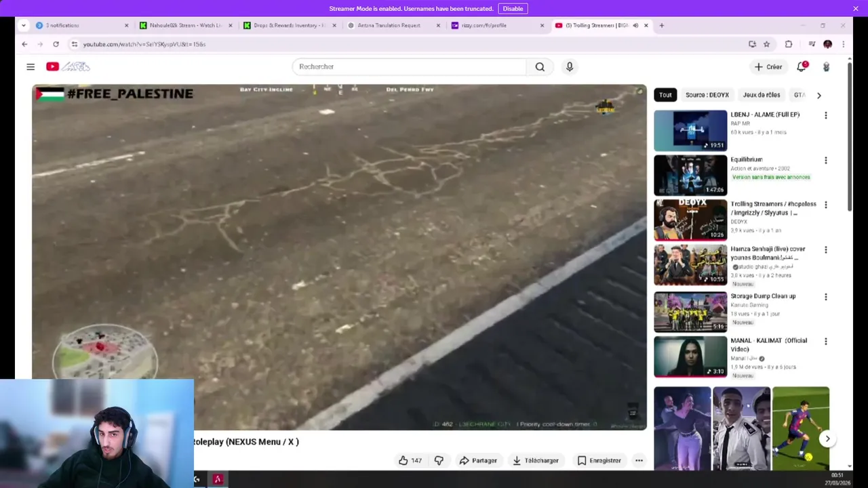Go to the YouTube home logo

click(68, 66)
